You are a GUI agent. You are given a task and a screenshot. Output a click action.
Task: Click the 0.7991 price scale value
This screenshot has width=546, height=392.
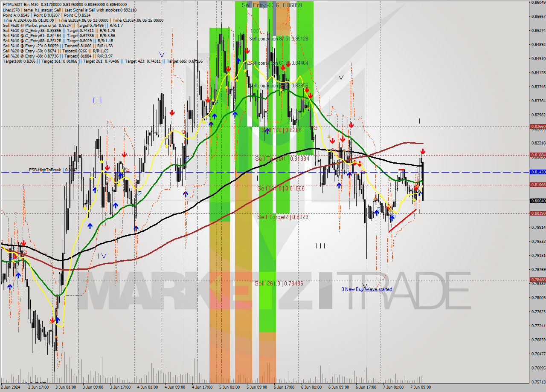[x=538, y=228]
